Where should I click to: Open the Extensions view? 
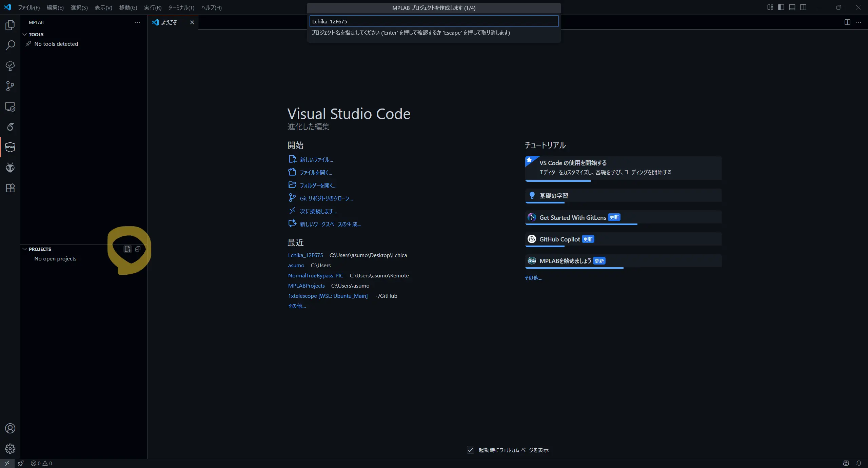click(10, 188)
